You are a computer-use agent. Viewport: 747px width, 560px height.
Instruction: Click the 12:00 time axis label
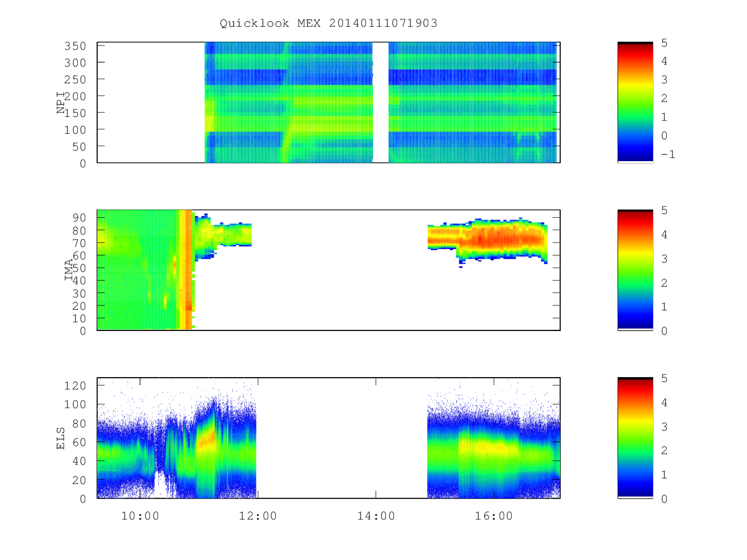pos(258,516)
